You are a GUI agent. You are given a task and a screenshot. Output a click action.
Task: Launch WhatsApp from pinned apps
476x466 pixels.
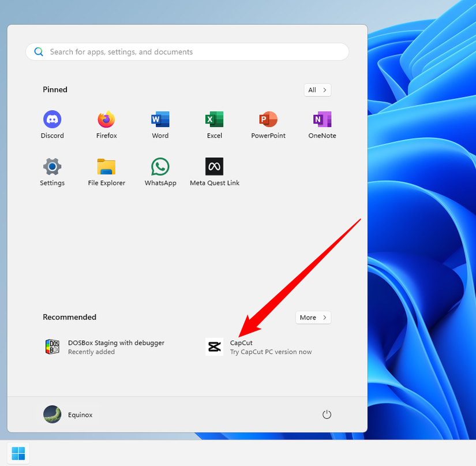(160, 172)
